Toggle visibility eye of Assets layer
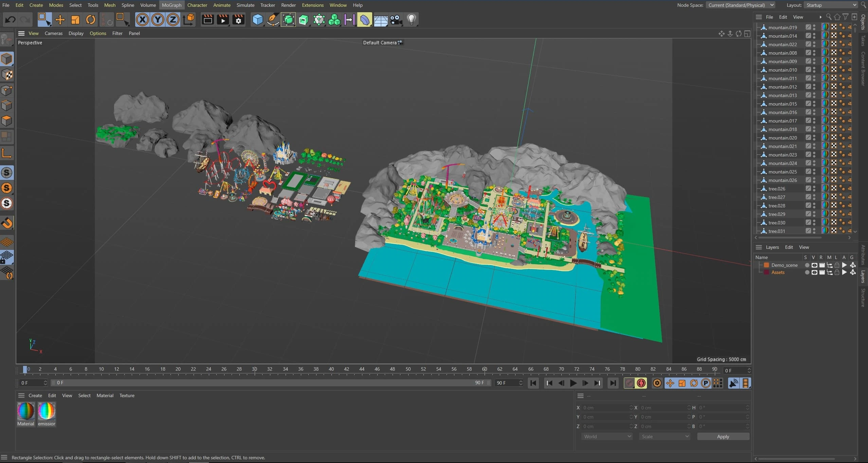This screenshot has height=463, width=868. pyautogui.click(x=814, y=272)
